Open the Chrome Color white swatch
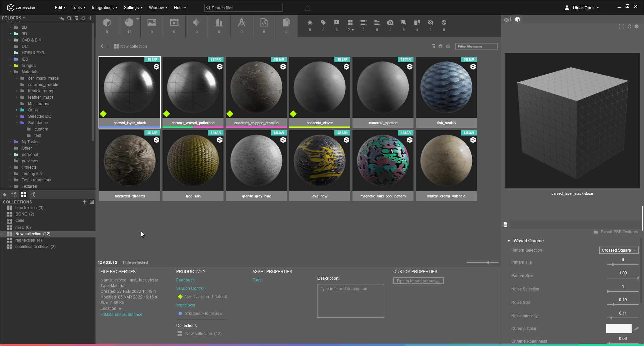 [619, 329]
